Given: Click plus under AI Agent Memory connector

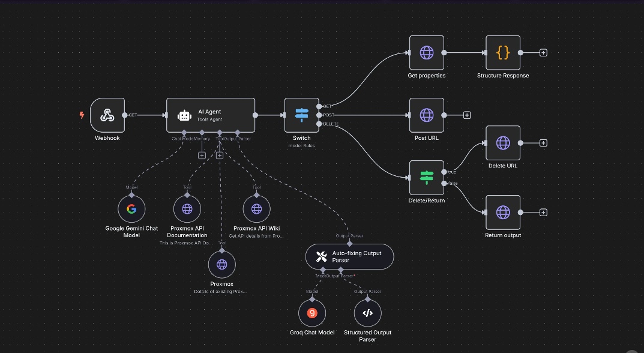Looking at the screenshot, I should [202, 155].
